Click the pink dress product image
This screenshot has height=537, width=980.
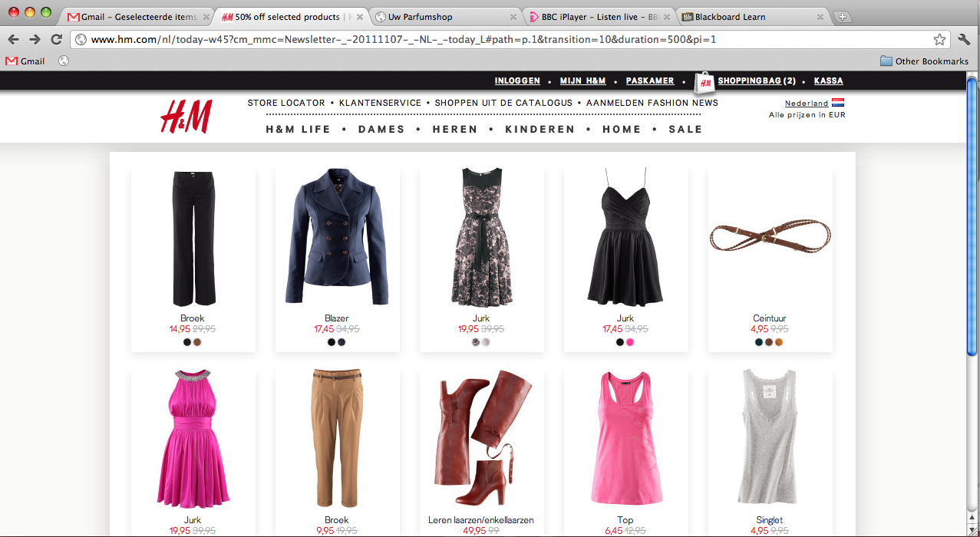tap(192, 437)
